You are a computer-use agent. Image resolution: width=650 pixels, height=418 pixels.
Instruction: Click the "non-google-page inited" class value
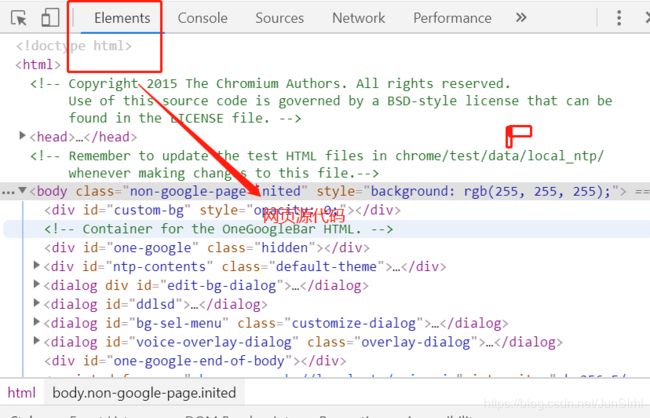(215, 191)
